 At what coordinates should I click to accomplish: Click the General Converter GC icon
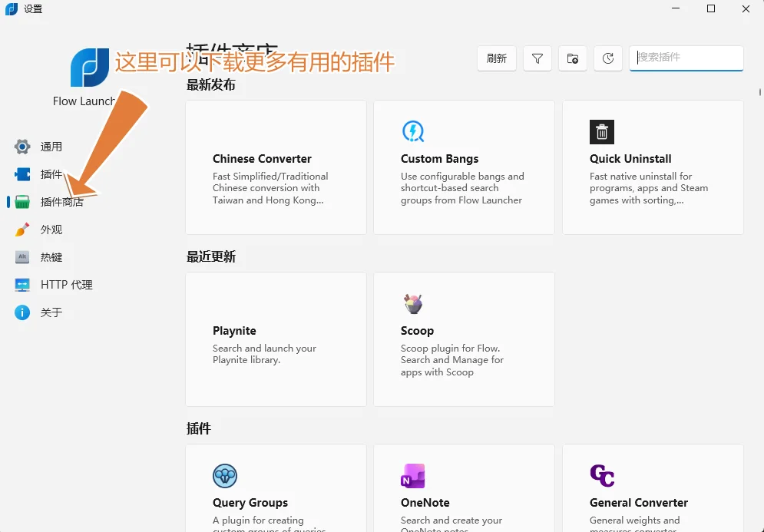602,476
